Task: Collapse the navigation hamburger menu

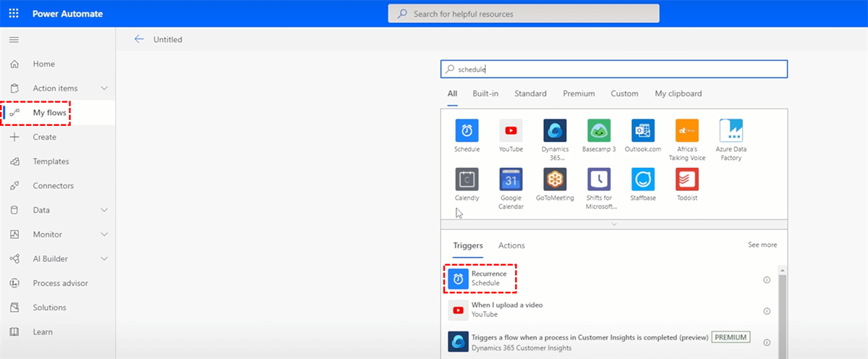Action: (x=14, y=39)
